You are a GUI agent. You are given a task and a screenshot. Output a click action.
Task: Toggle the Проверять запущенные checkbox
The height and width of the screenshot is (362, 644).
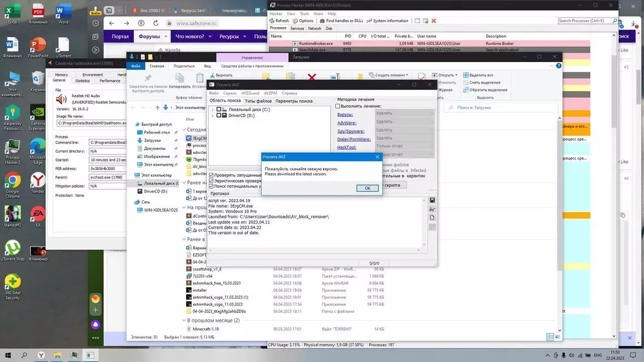coord(211,175)
